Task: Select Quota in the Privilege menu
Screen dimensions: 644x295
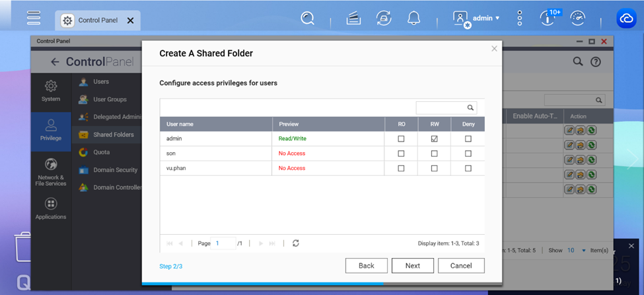Action: [x=102, y=152]
